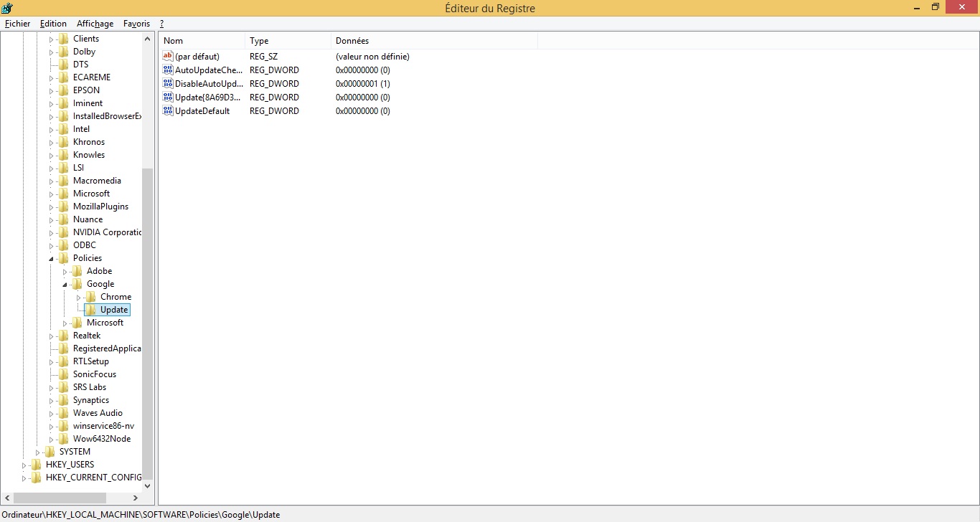Click the Chrome folder icon under Google
Screen dimensions: 980x522
pos(90,297)
